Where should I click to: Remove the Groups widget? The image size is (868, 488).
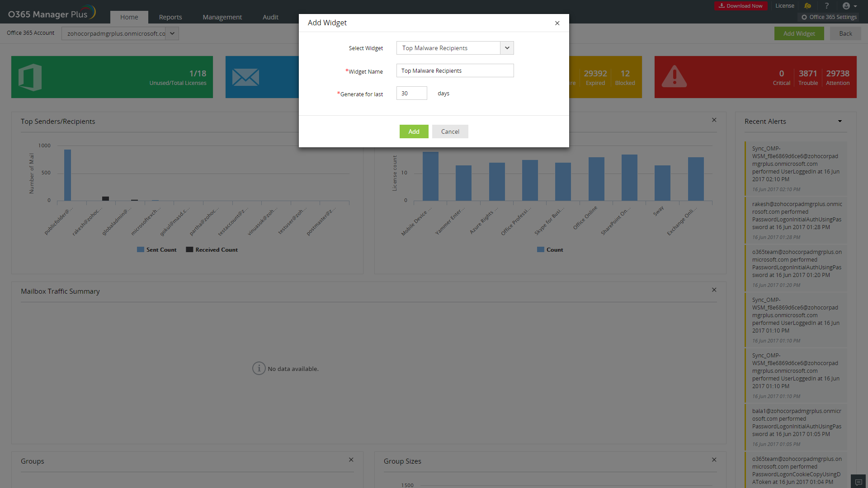[351, 460]
